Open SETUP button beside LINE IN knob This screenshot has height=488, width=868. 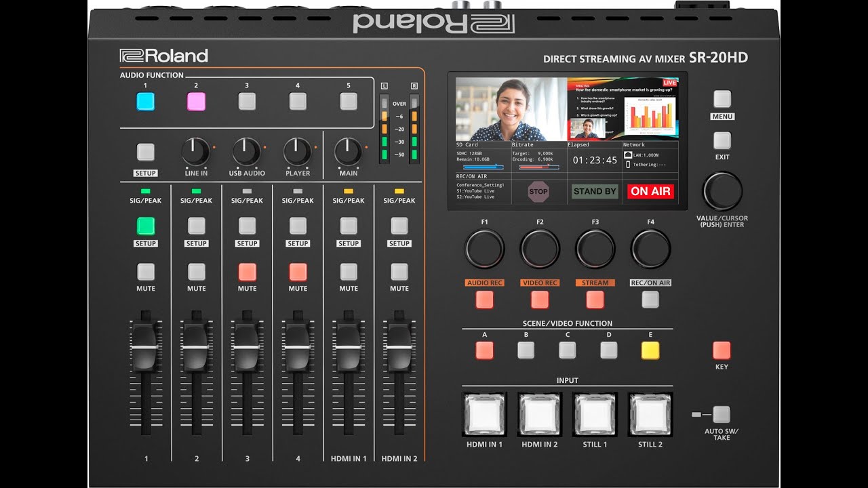(146, 152)
